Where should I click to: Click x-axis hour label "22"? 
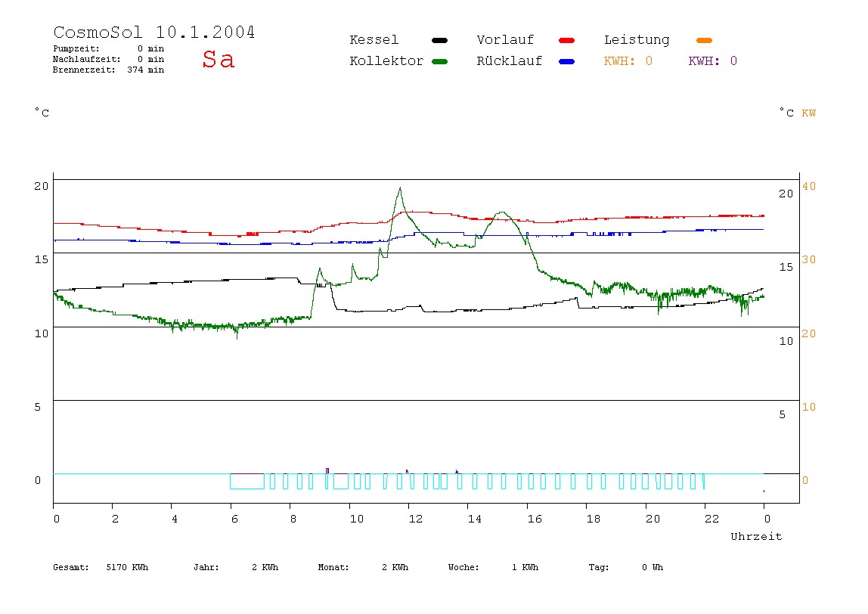tap(712, 519)
